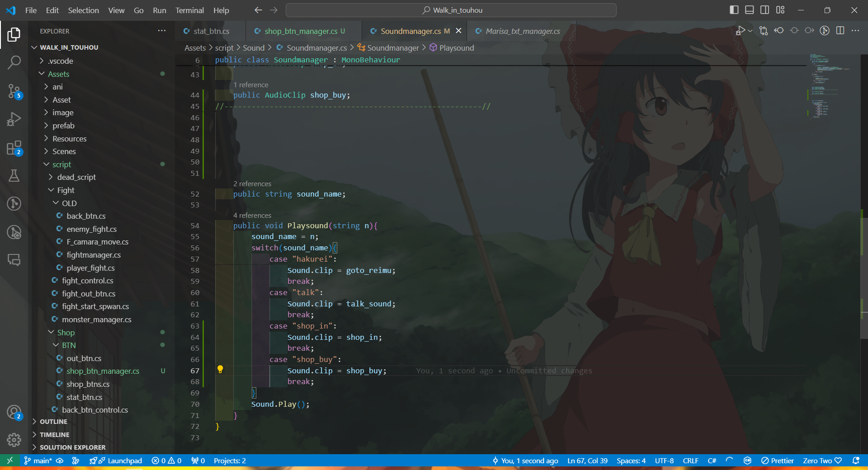Open the File menu
The width and height of the screenshot is (868, 470).
click(31, 10)
